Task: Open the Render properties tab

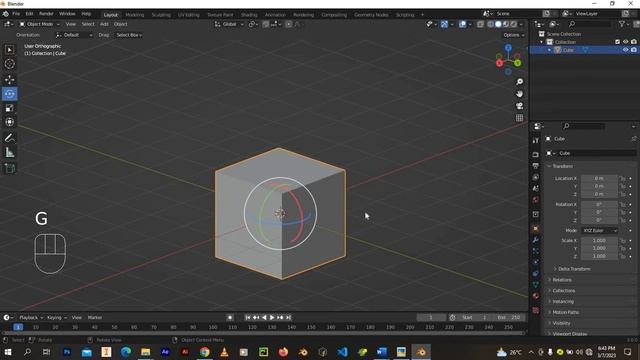Action: [x=536, y=155]
